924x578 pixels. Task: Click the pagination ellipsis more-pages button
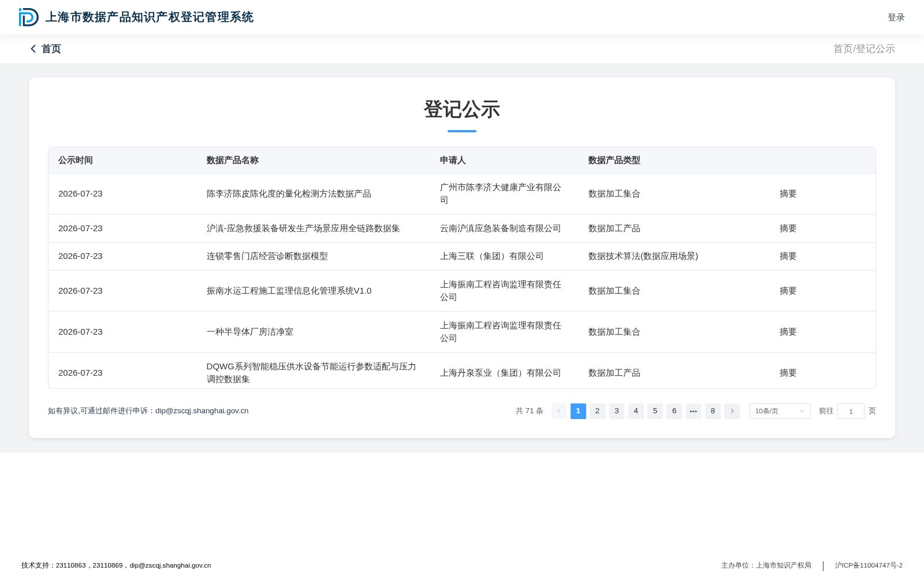coord(694,411)
